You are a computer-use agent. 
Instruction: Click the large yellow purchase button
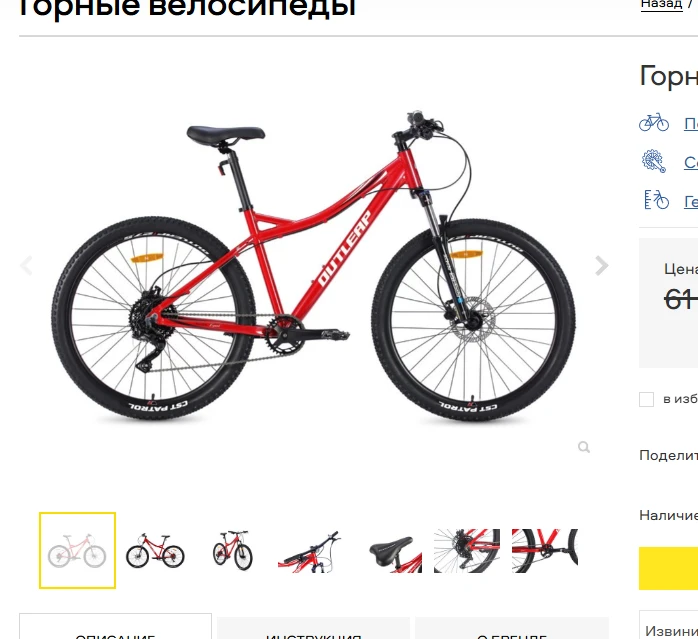tap(668, 568)
